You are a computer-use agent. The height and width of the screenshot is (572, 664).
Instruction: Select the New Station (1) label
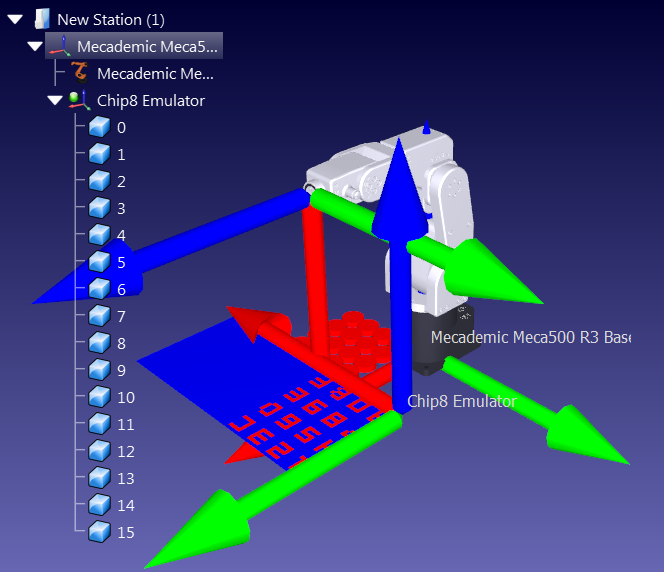click(110, 19)
